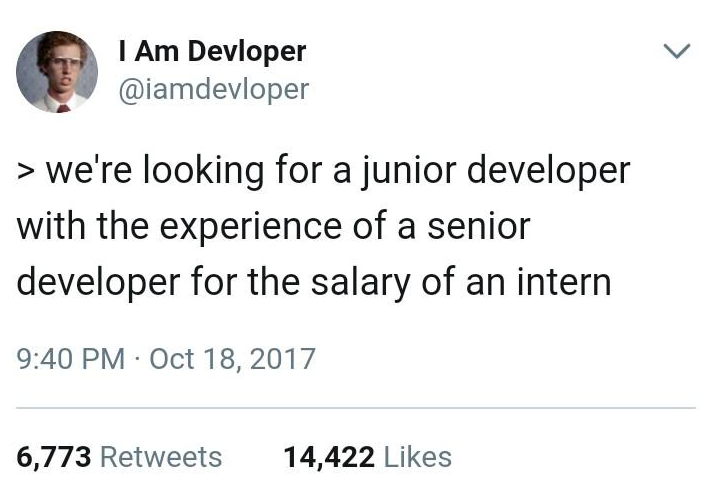View the 14,422 likes count
The height and width of the screenshot is (500, 712).
(329, 457)
